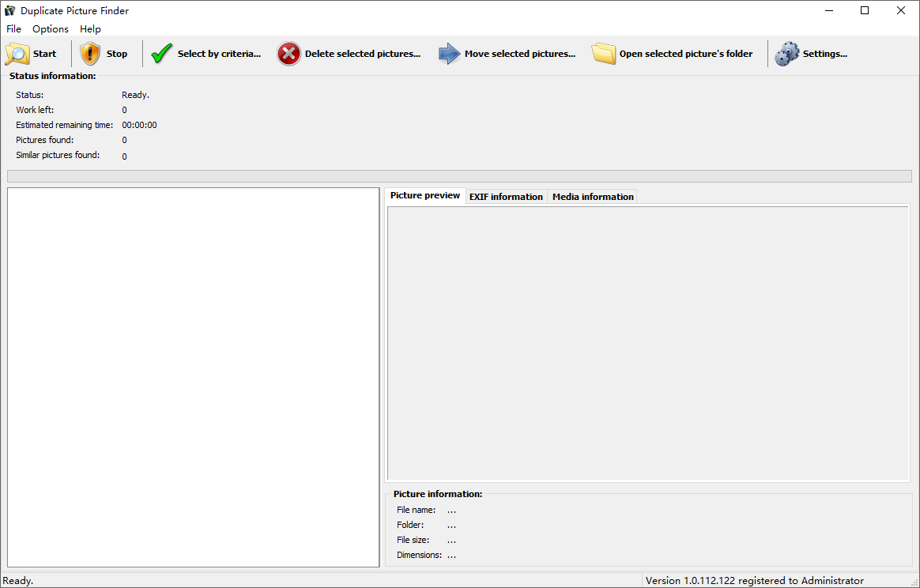Switch to the Media information tab
The height and width of the screenshot is (588, 920).
pyautogui.click(x=593, y=197)
